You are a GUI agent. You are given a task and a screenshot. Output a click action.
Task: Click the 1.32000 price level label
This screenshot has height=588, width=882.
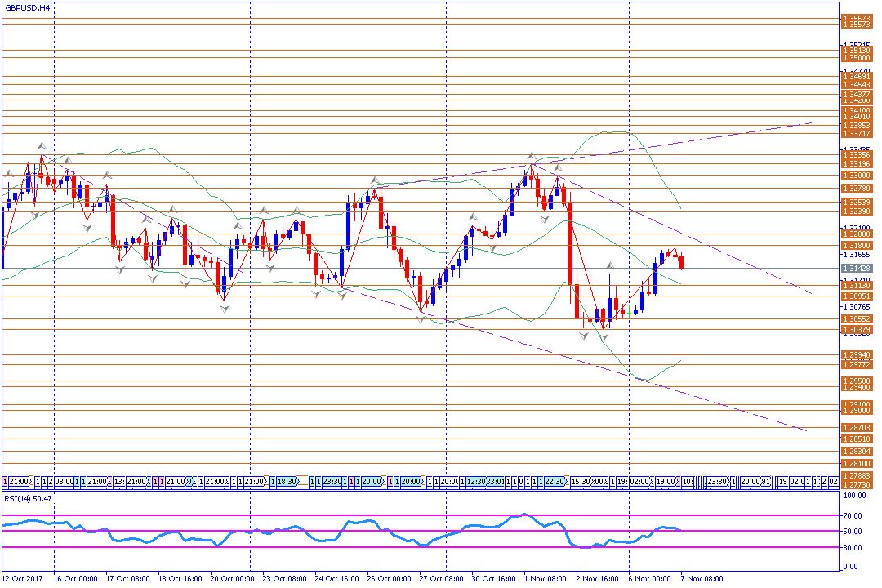click(857, 234)
